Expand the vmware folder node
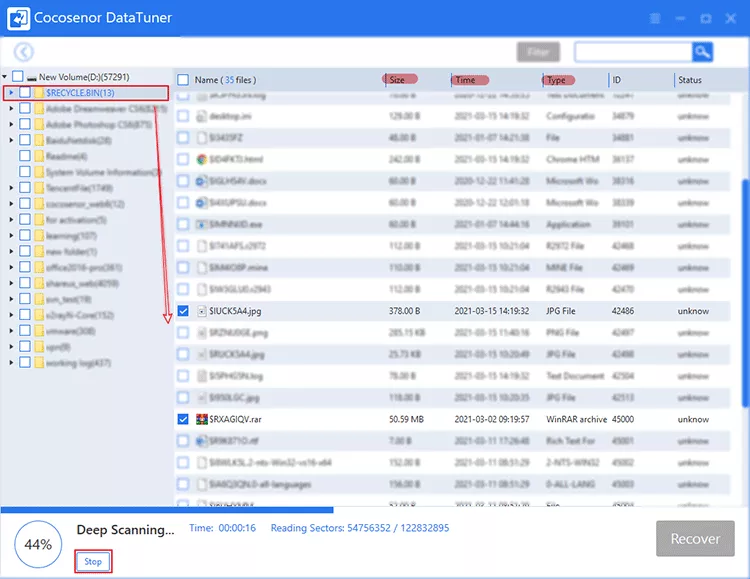Viewport: 750px width, 579px height. click(11, 331)
